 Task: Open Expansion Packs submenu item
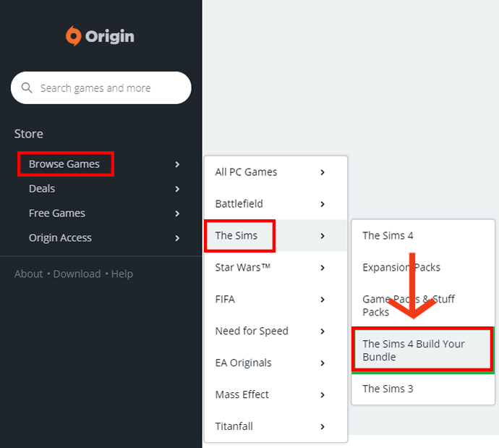pos(401,268)
